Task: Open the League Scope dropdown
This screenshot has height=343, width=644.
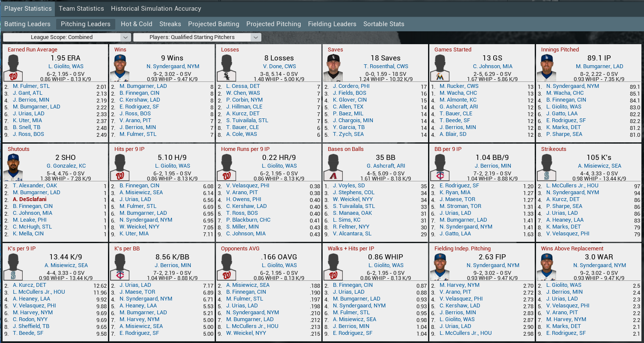Action: coord(66,37)
